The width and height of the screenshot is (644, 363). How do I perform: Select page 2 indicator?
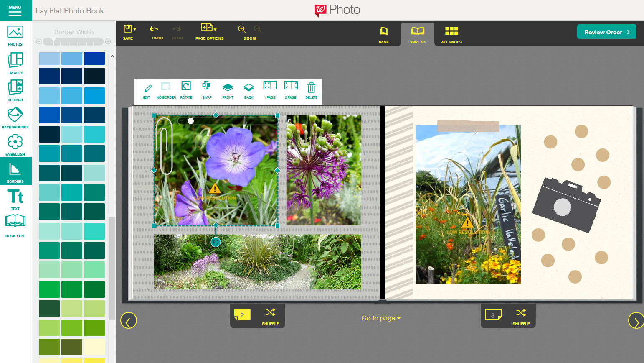(242, 315)
